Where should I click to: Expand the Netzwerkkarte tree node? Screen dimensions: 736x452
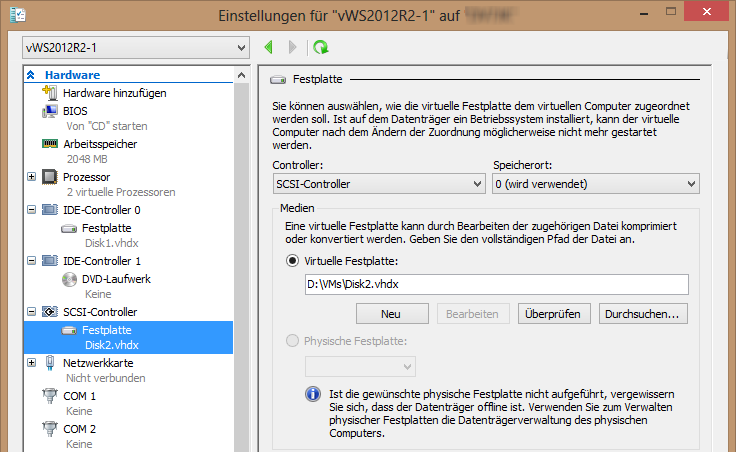pyautogui.click(x=31, y=363)
